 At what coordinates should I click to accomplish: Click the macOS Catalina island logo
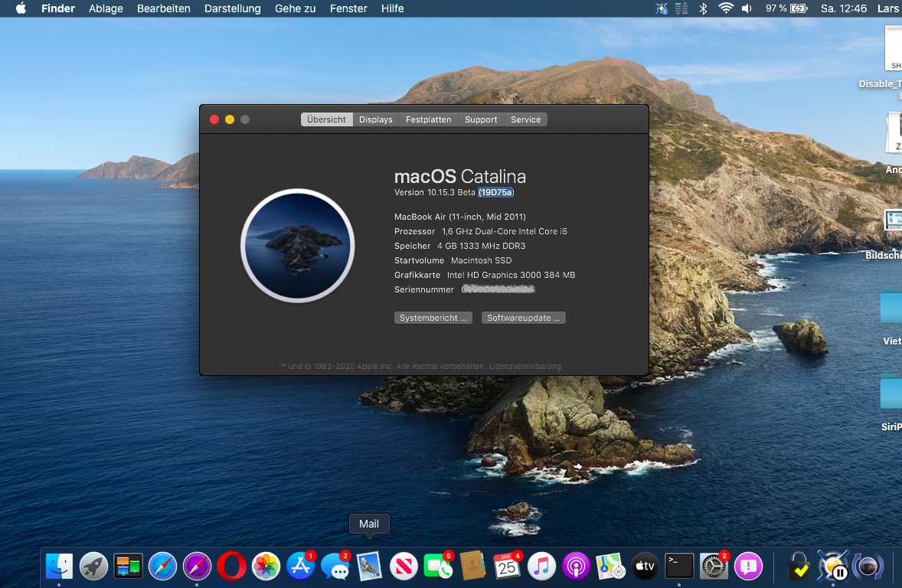click(x=297, y=246)
